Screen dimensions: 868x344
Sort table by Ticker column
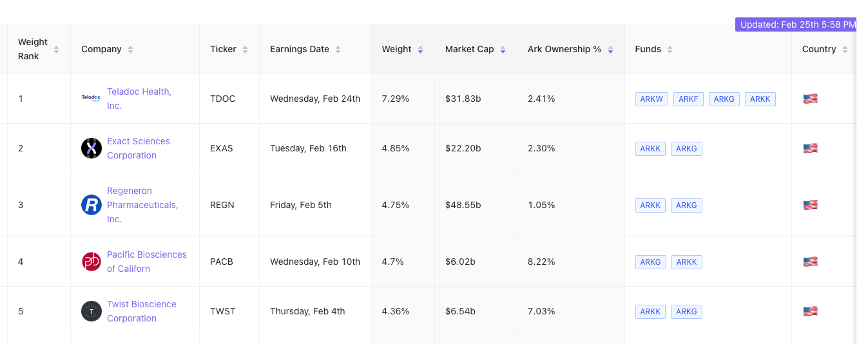coord(245,50)
